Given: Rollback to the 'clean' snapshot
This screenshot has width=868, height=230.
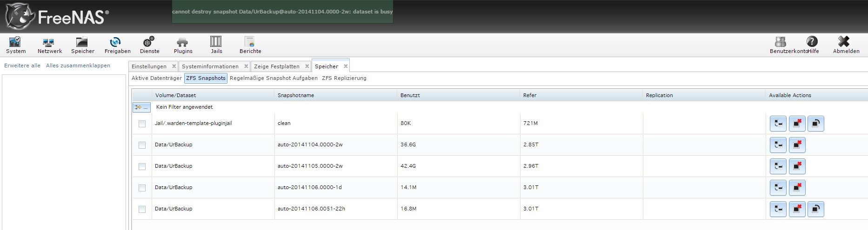Looking at the screenshot, I should coord(816,124).
